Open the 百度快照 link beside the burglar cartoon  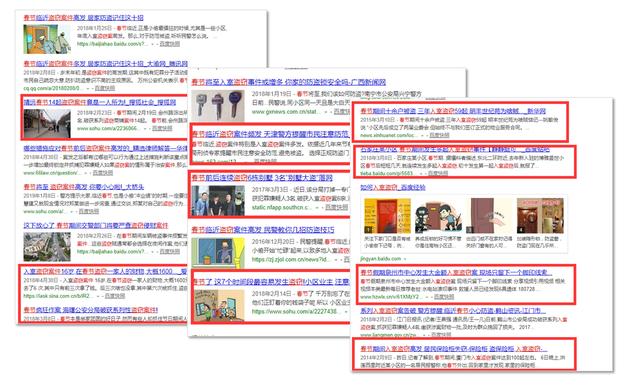point(169,44)
